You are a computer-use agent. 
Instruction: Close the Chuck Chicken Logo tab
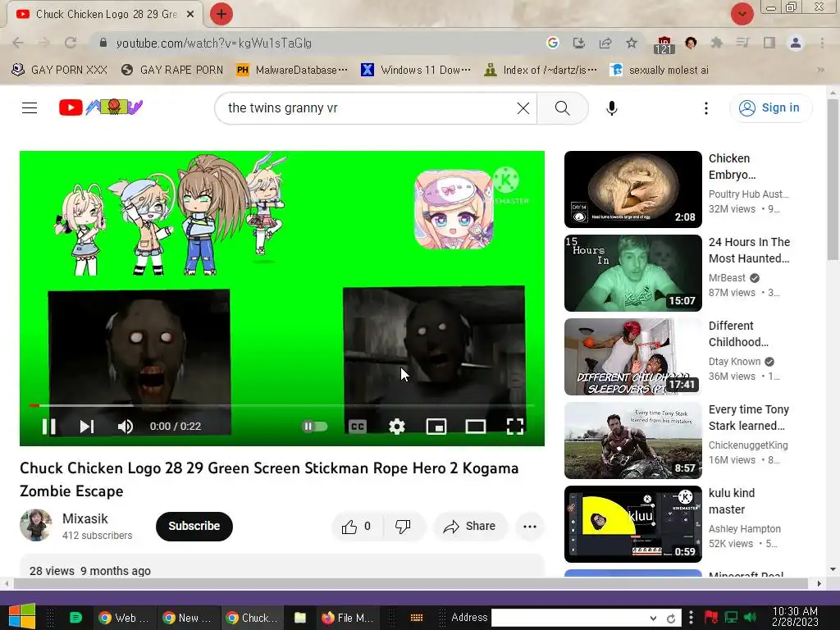[190, 14]
